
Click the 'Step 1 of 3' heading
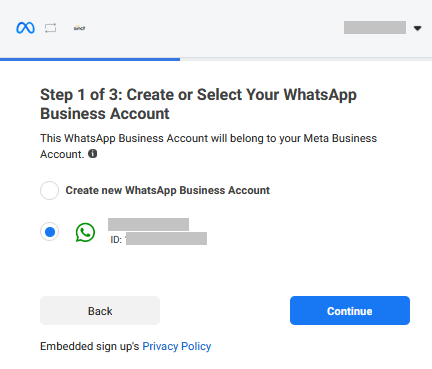click(x=198, y=104)
